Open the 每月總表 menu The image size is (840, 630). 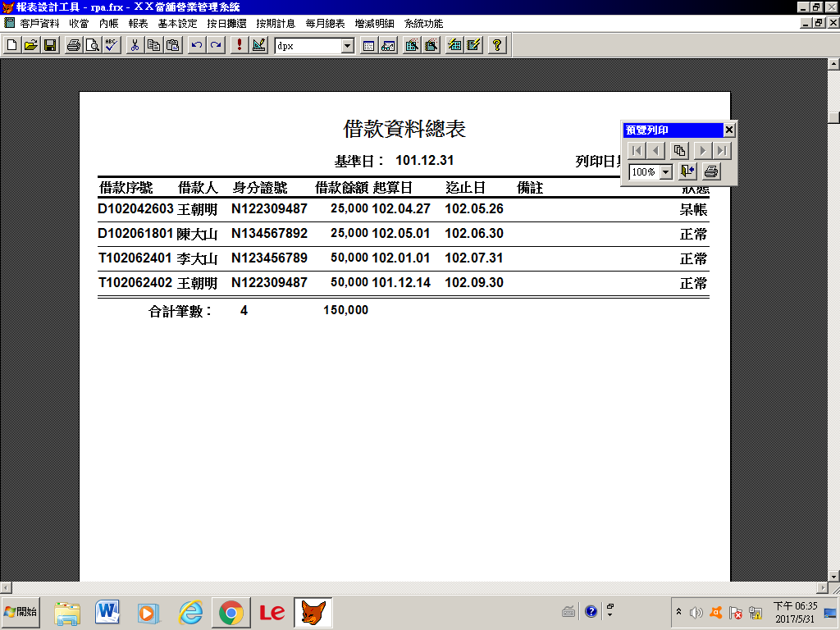click(x=325, y=24)
